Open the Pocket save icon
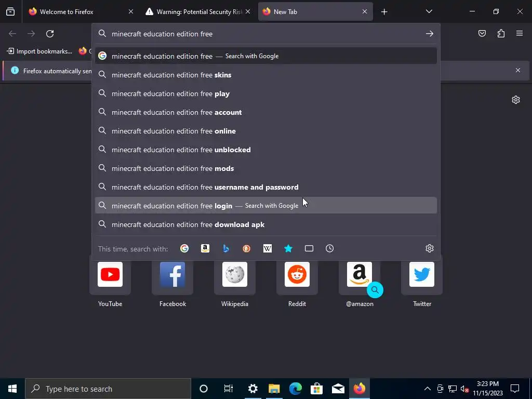This screenshot has width=532, height=399. pyautogui.click(x=482, y=33)
